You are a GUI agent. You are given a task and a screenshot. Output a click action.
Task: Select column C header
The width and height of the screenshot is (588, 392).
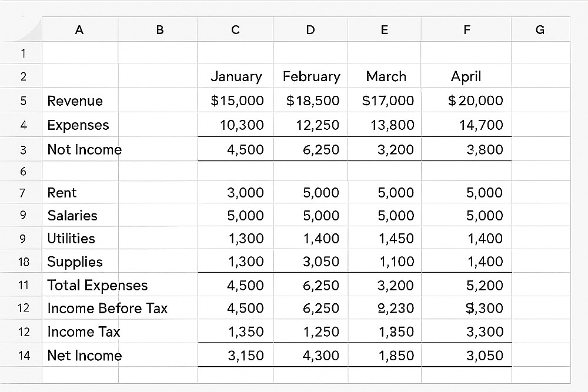click(235, 30)
